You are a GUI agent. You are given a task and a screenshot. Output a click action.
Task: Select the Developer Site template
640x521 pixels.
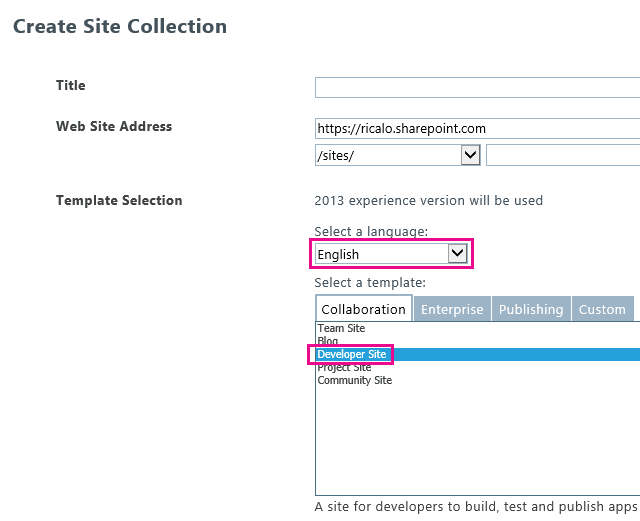click(x=478, y=354)
